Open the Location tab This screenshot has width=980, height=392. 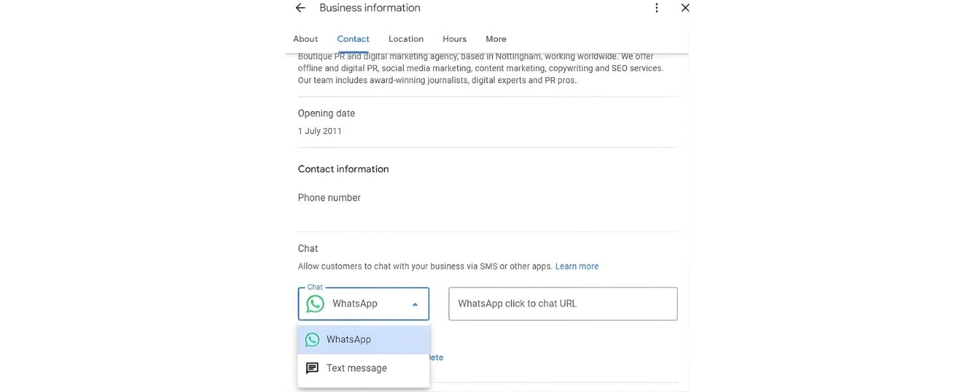[x=406, y=37]
